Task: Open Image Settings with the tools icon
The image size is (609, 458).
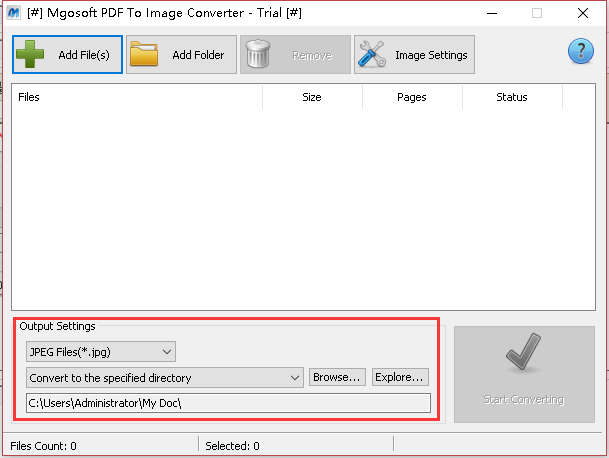Action: click(x=414, y=54)
